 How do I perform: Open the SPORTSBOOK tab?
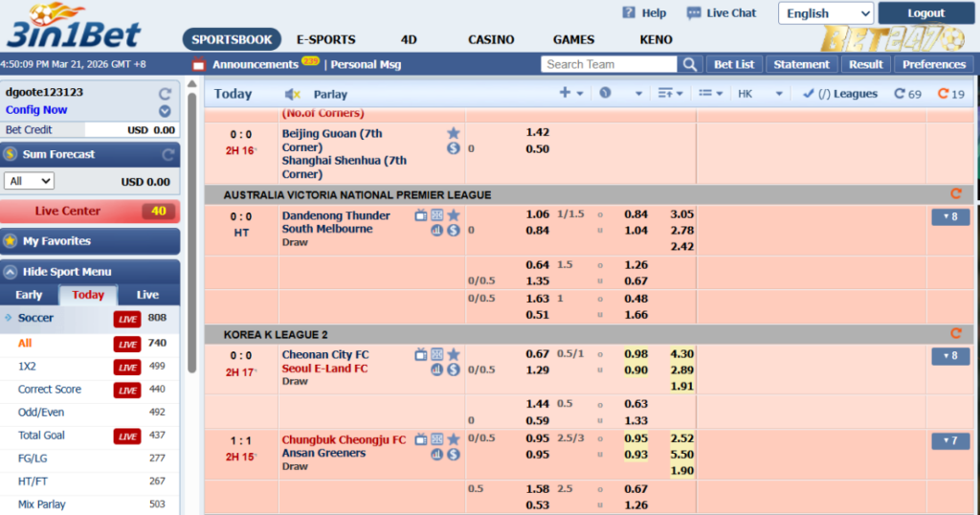[232, 39]
